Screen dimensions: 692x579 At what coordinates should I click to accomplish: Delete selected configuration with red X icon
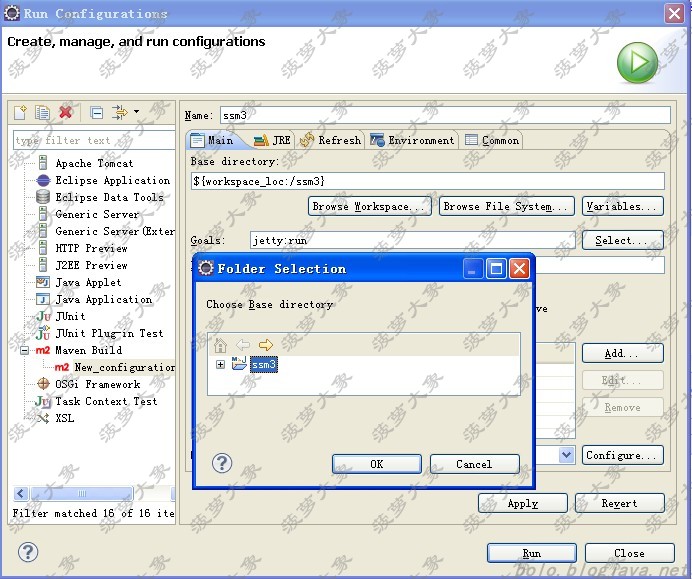tap(66, 113)
